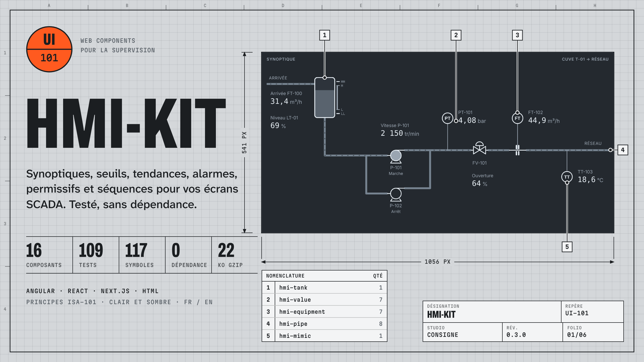The width and height of the screenshot is (644, 362).
Task: Click the RÉSEAU pipe end connector circle
Action: (611, 150)
